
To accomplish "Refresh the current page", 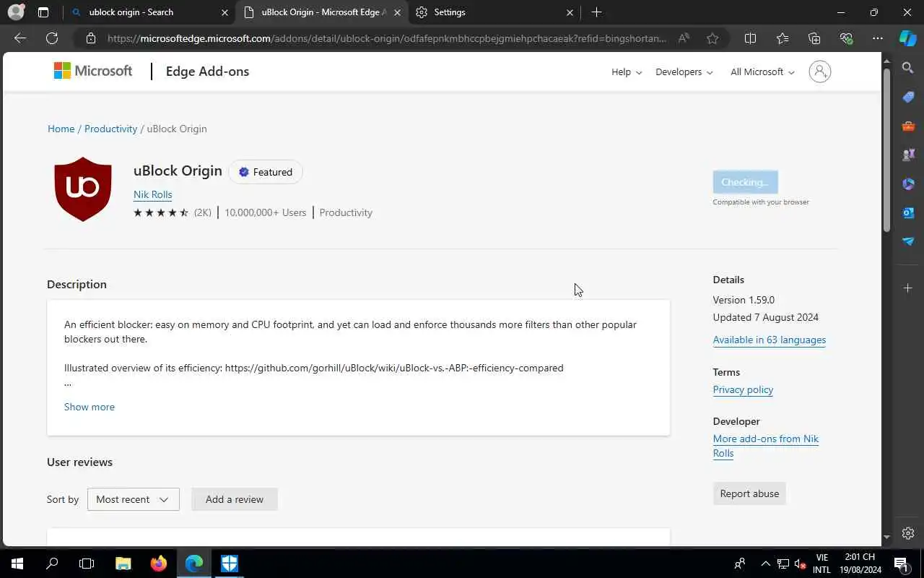I will coord(52,38).
